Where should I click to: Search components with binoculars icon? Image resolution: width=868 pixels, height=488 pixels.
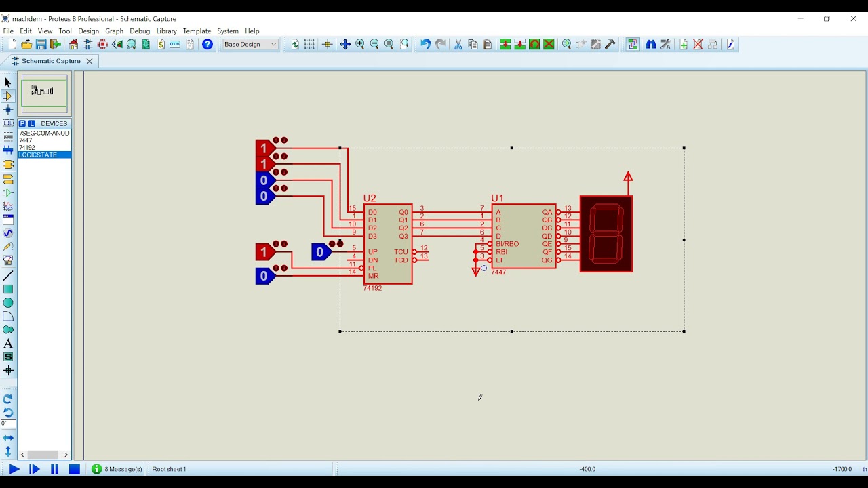pyautogui.click(x=651, y=45)
